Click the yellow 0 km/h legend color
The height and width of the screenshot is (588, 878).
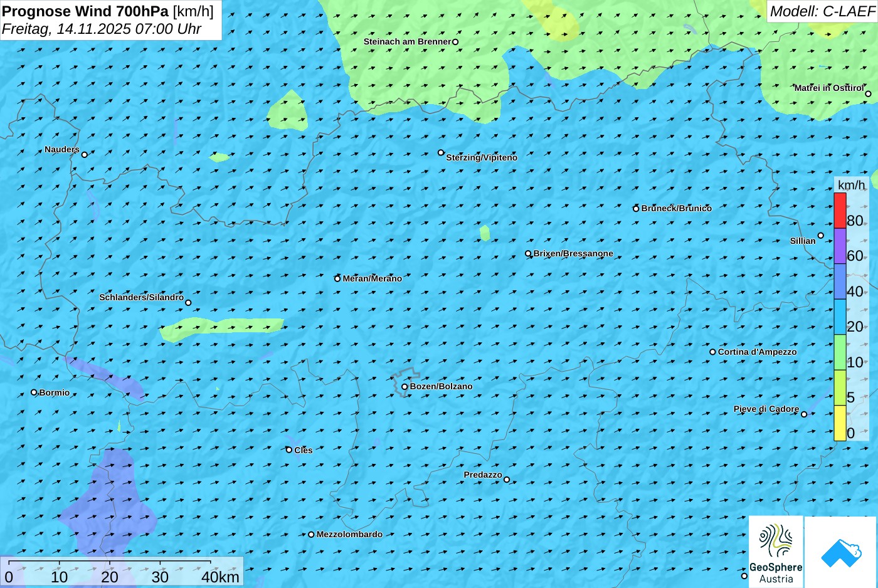(x=840, y=423)
